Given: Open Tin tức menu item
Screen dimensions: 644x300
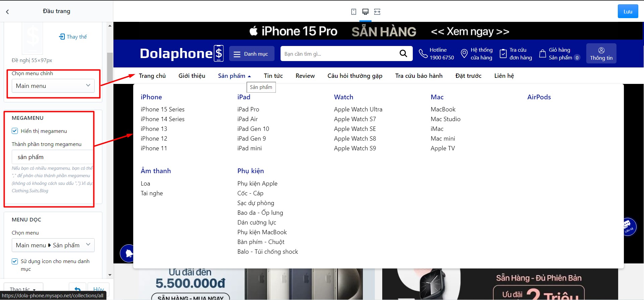Looking at the screenshot, I should coord(274,76).
